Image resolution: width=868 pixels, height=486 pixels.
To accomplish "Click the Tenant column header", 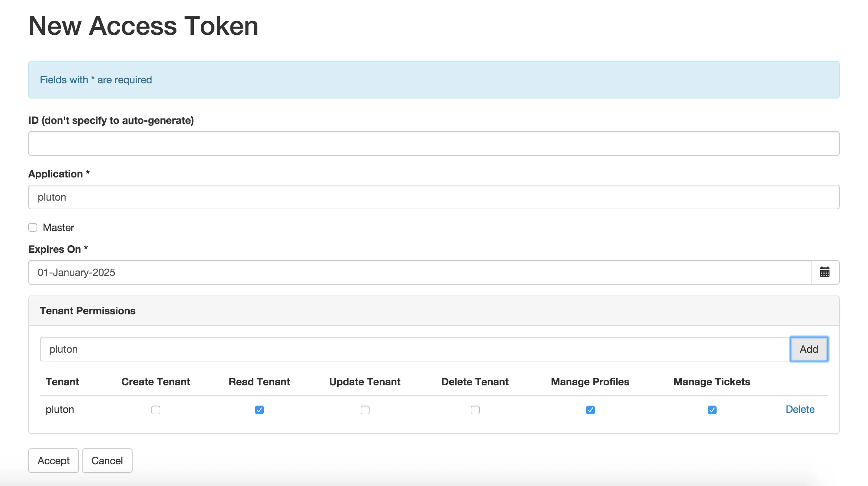I will click(62, 382).
